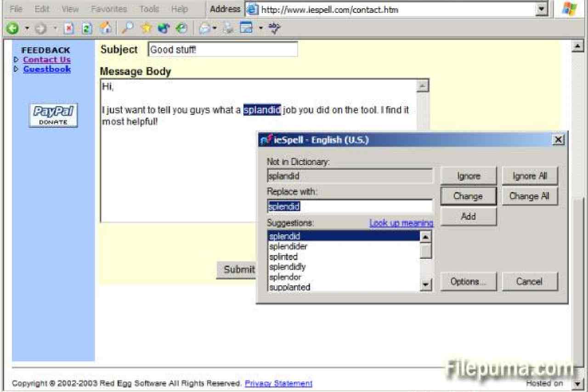Click Ignore All in ieSpell dialog
The image size is (588, 392).
click(x=530, y=176)
